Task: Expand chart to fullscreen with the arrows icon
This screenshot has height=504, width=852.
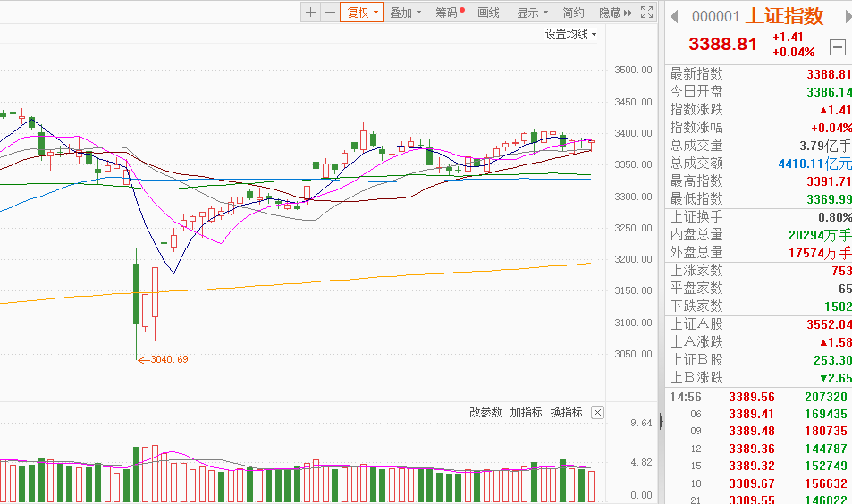Action: (x=646, y=13)
